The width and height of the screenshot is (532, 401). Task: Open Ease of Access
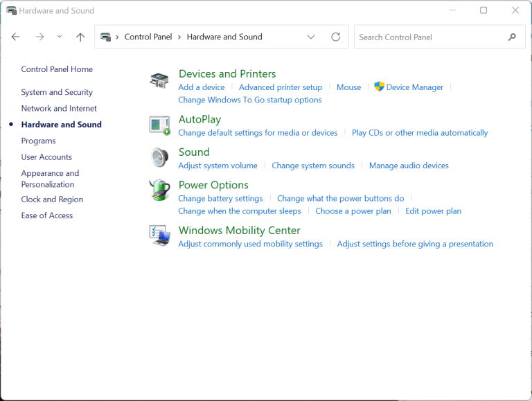(47, 215)
